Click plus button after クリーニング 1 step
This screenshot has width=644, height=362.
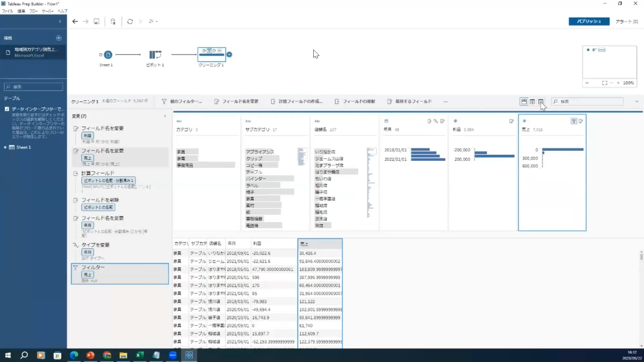point(229,54)
